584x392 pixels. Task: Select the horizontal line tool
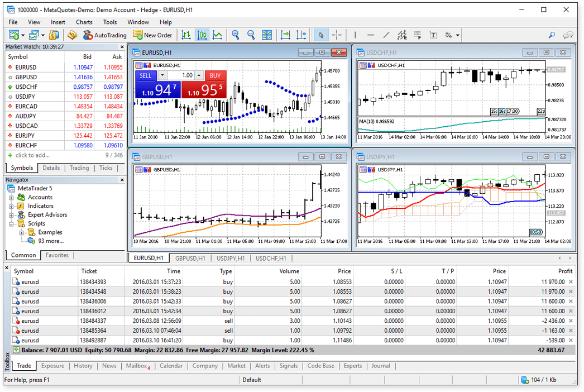[371, 35]
